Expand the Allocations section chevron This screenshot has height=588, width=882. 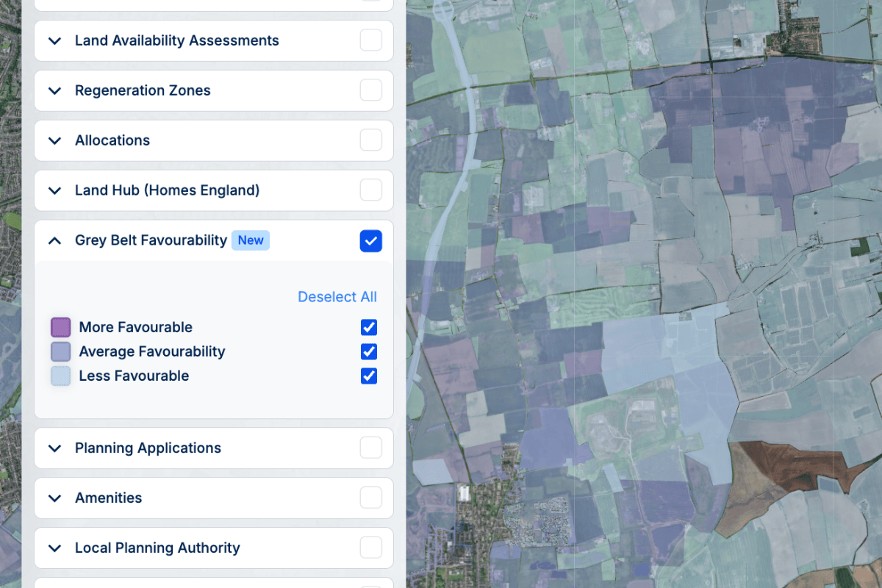[x=54, y=141]
